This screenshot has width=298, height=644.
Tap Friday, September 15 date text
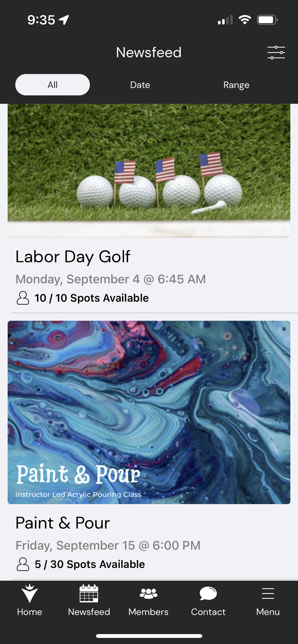click(108, 545)
